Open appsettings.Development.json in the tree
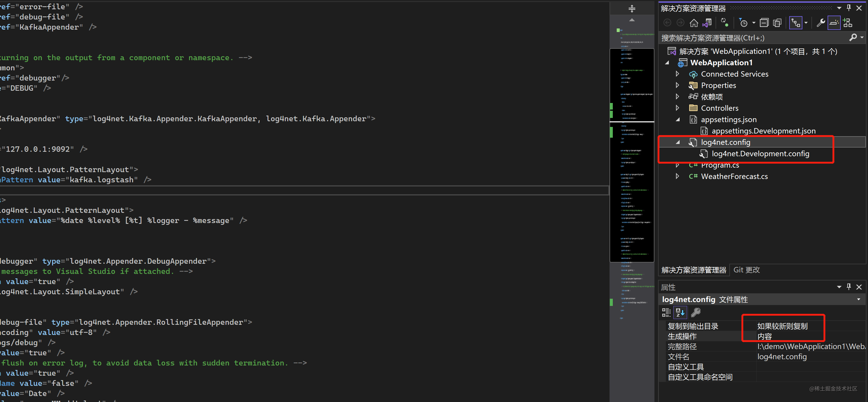The width and height of the screenshot is (868, 402). click(x=763, y=131)
